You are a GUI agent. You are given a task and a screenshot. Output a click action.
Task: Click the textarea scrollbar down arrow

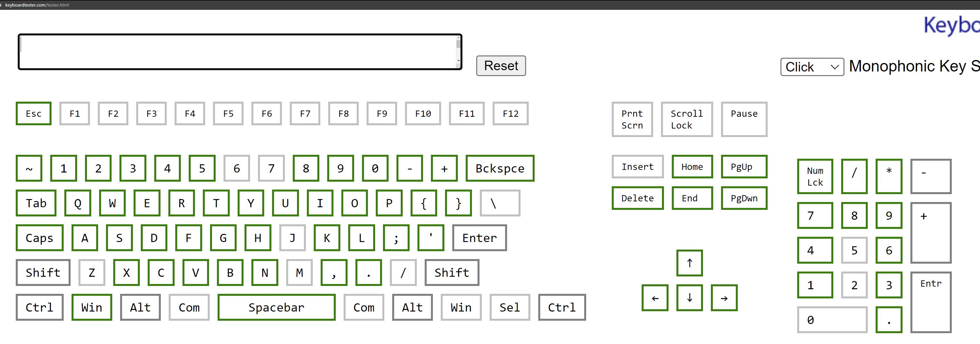(x=458, y=61)
